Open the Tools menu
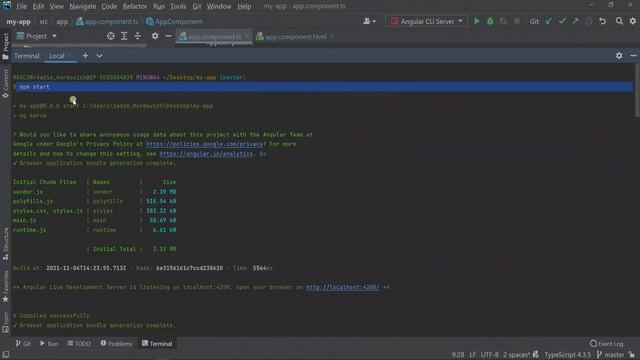The image size is (640, 360). [178, 7]
